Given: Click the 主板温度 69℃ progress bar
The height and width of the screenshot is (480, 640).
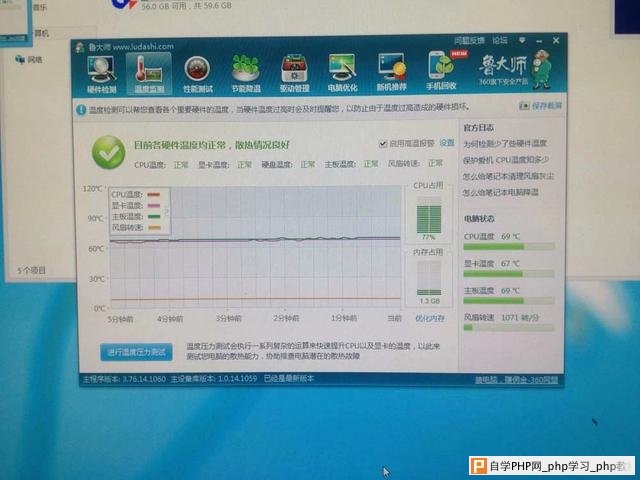Looking at the screenshot, I should pos(509,301).
